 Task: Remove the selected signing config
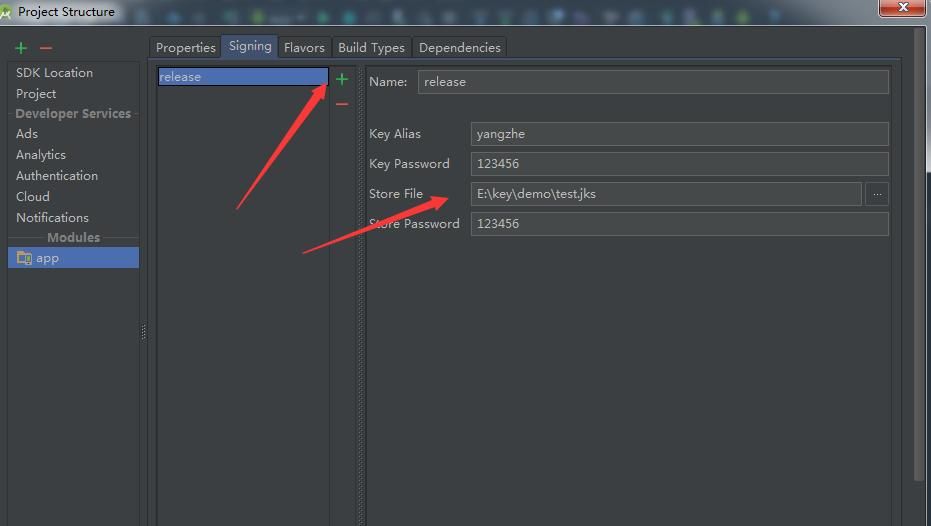coord(342,104)
